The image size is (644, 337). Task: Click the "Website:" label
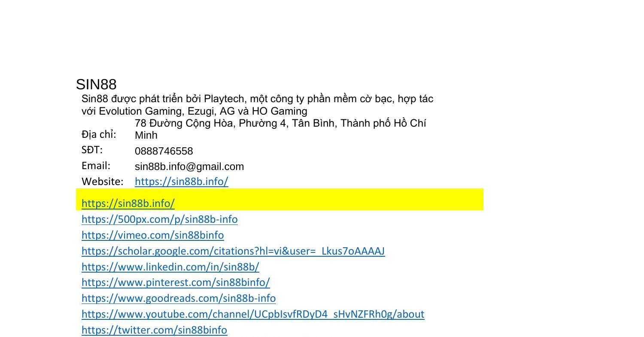click(x=102, y=182)
